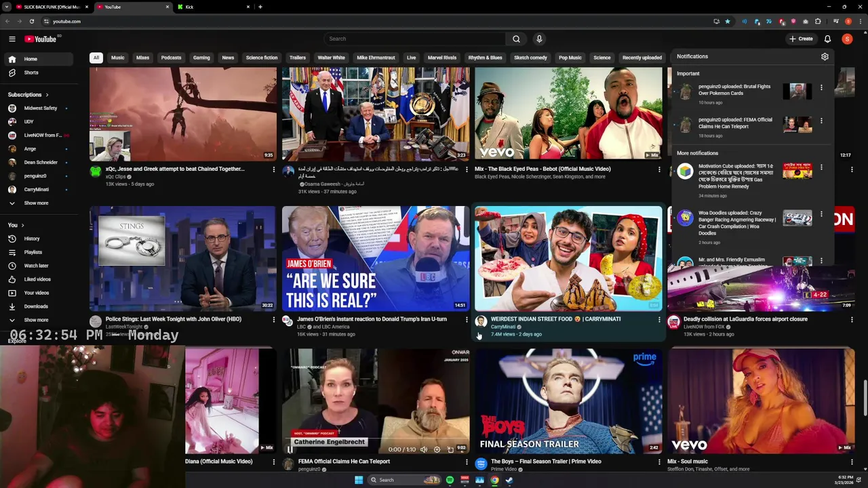Open CarryMinati channel avatar under video
Viewport: 868px width, 488px height.
click(481, 321)
